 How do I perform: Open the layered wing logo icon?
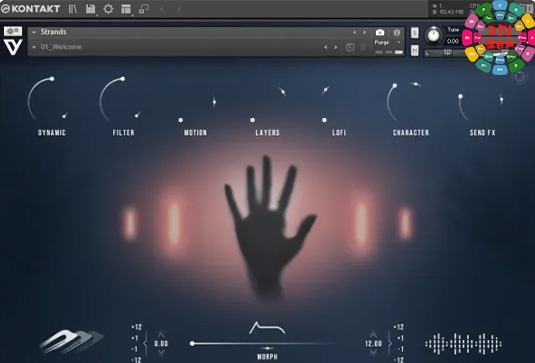tap(71, 341)
